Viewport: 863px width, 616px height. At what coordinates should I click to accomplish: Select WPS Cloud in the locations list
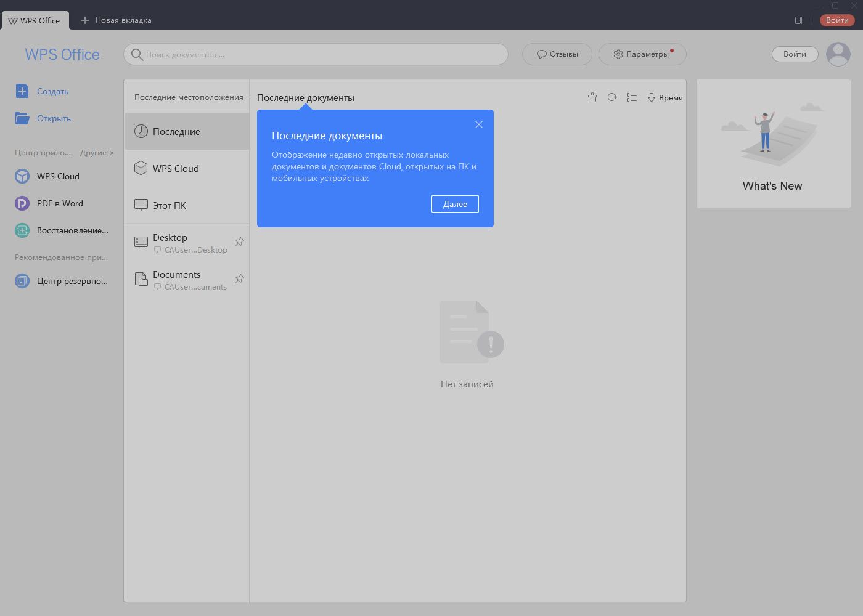coord(187,168)
